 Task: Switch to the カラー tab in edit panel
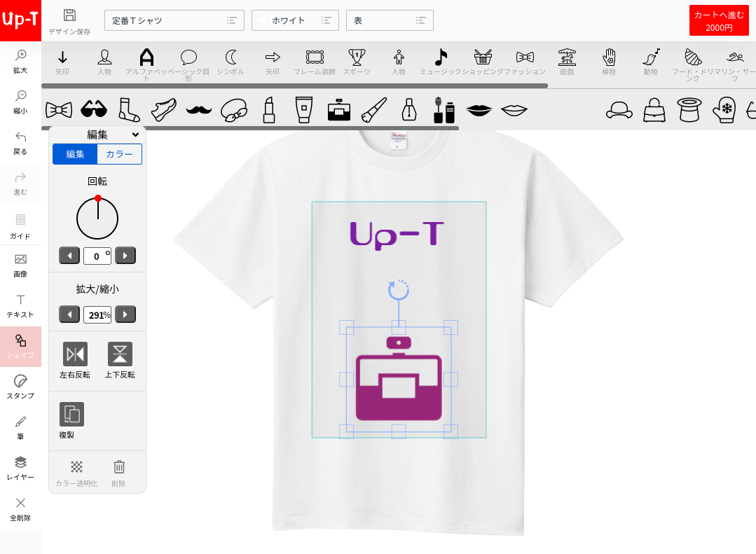(118, 154)
